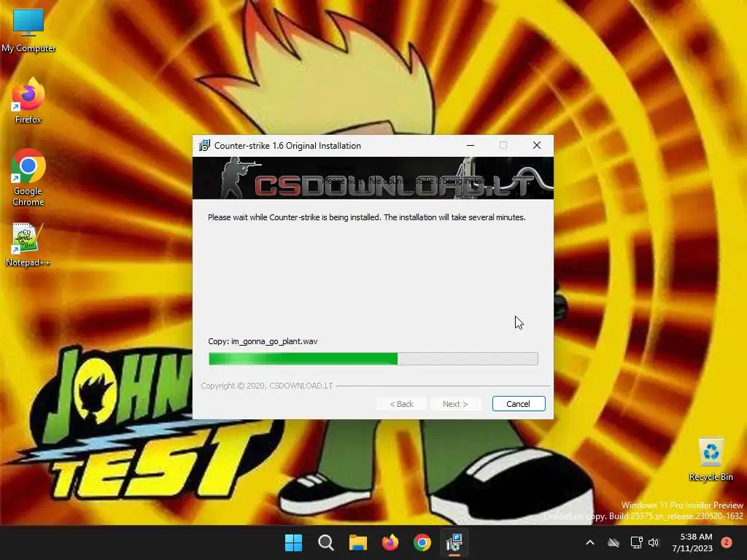Open taskbar Search
Screen dimensions: 747x560
[x=326, y=542]
